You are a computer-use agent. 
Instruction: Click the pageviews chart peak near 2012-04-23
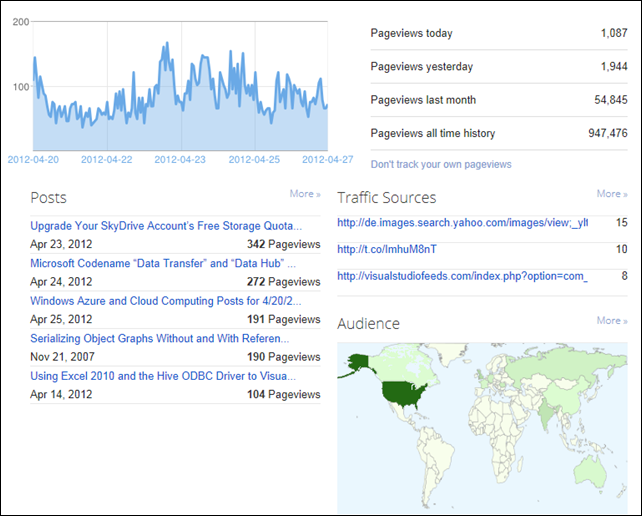pyautogui.click(x=167, y=43)
